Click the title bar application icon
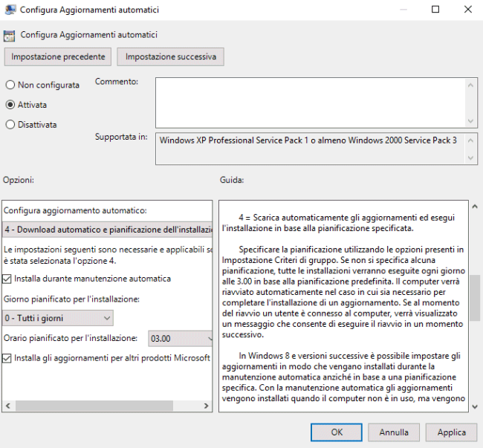The image size is (483, 448). point(10,10)
